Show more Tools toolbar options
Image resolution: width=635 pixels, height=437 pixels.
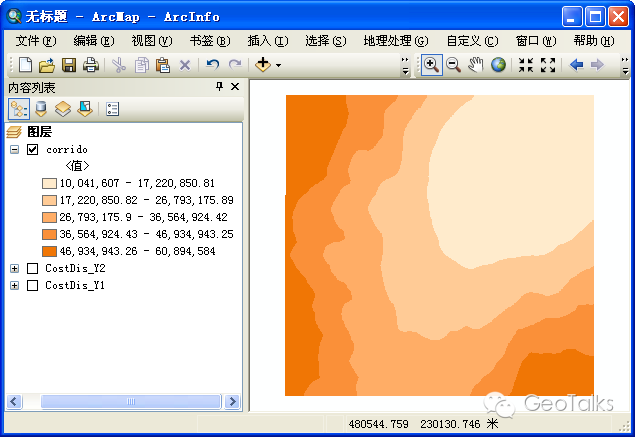point(625,66)
